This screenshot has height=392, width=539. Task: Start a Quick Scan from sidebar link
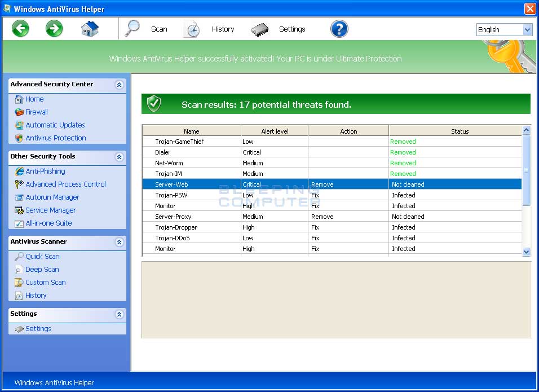tap(42, 257)
